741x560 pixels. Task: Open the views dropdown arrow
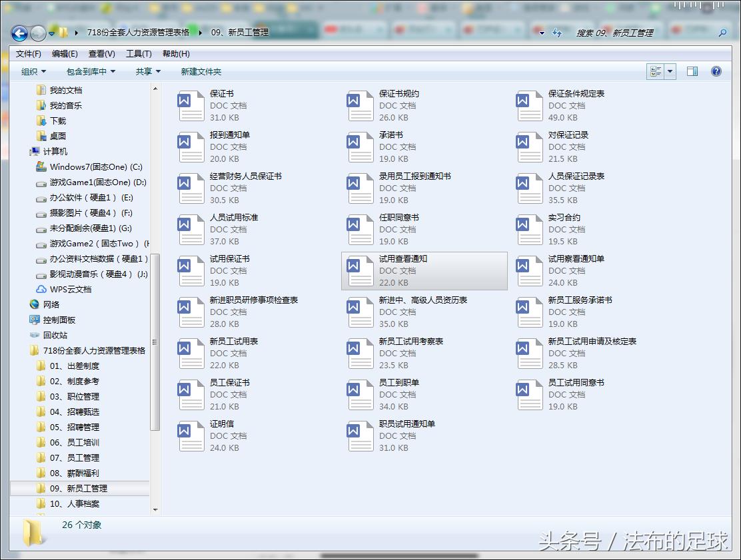point(670,71)
